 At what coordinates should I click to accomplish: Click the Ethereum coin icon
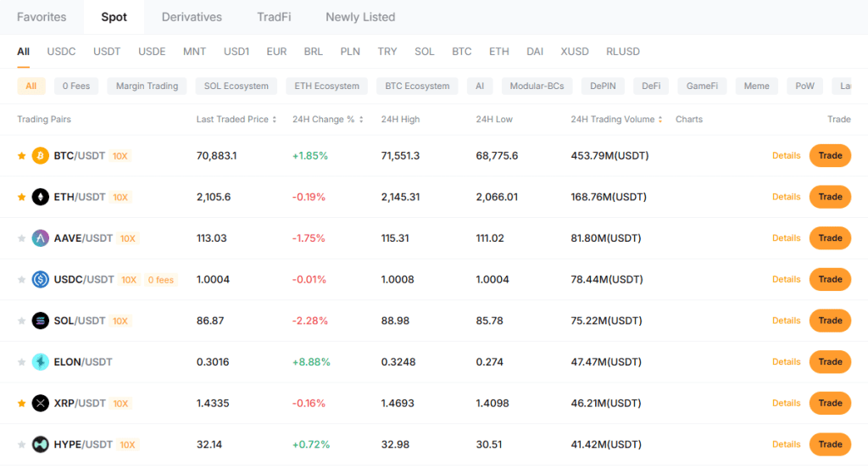[x=41, y=197]
